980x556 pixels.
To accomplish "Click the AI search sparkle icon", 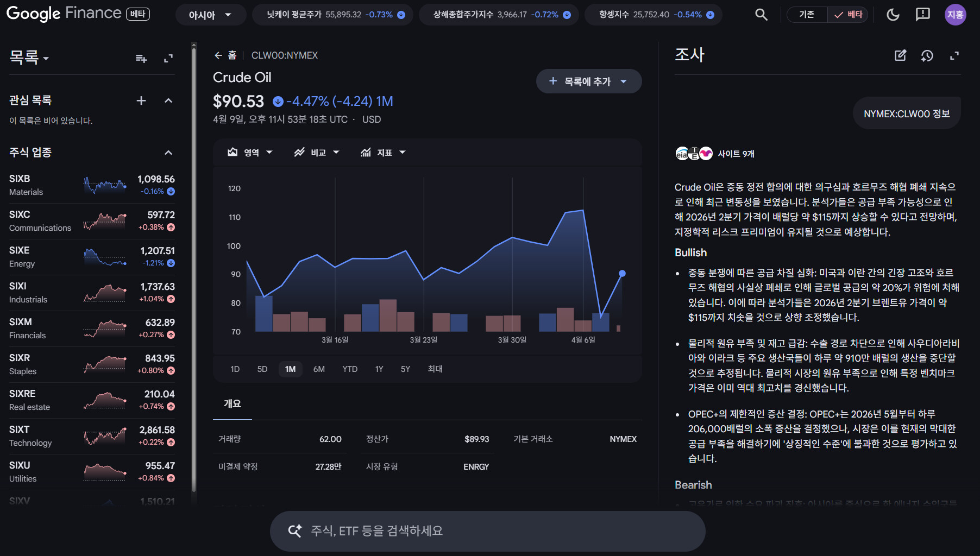I will click(295, 530).
